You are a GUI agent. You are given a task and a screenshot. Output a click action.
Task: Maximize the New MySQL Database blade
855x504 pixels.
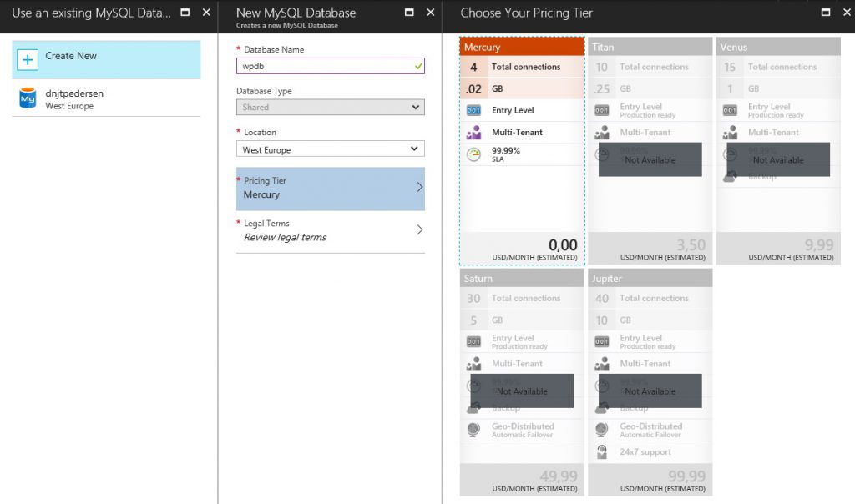[409, 12]
